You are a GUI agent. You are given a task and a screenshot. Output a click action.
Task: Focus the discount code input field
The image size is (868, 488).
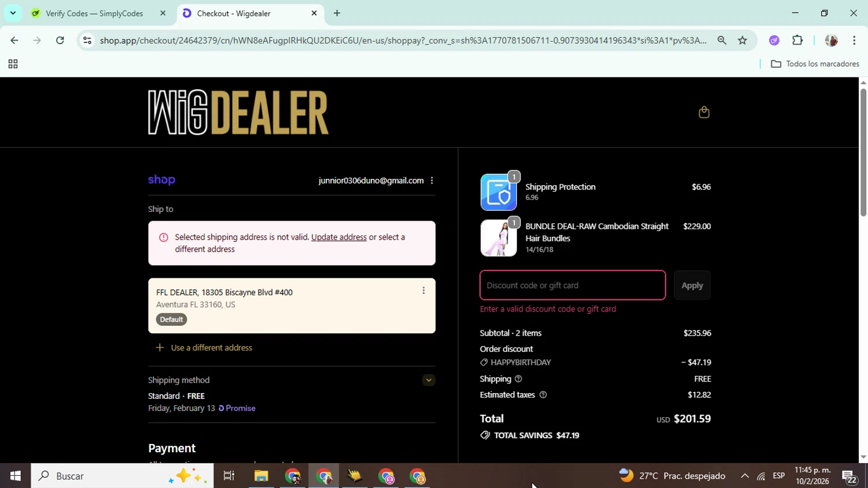coord(572,285)
